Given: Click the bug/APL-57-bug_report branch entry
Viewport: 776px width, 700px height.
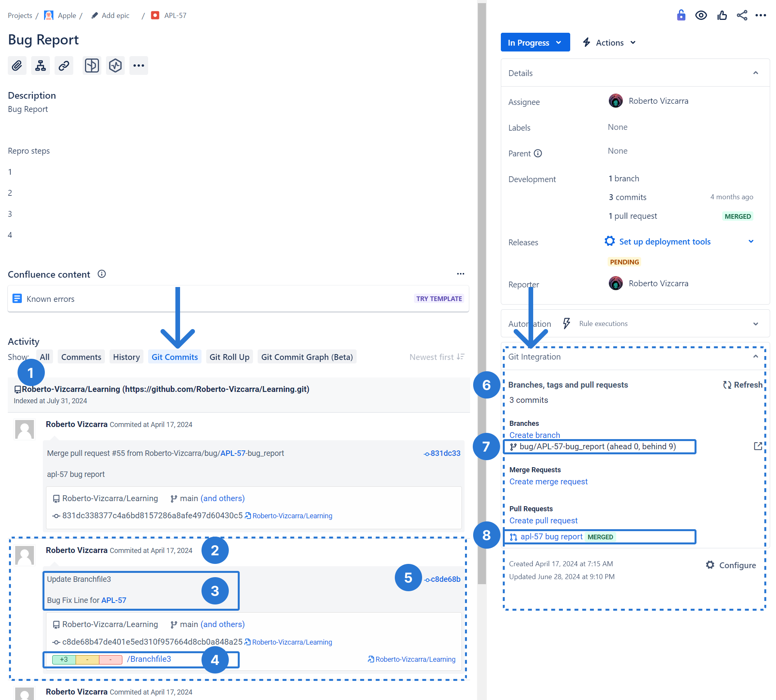Looking at the screenshot, I should 597,447.
